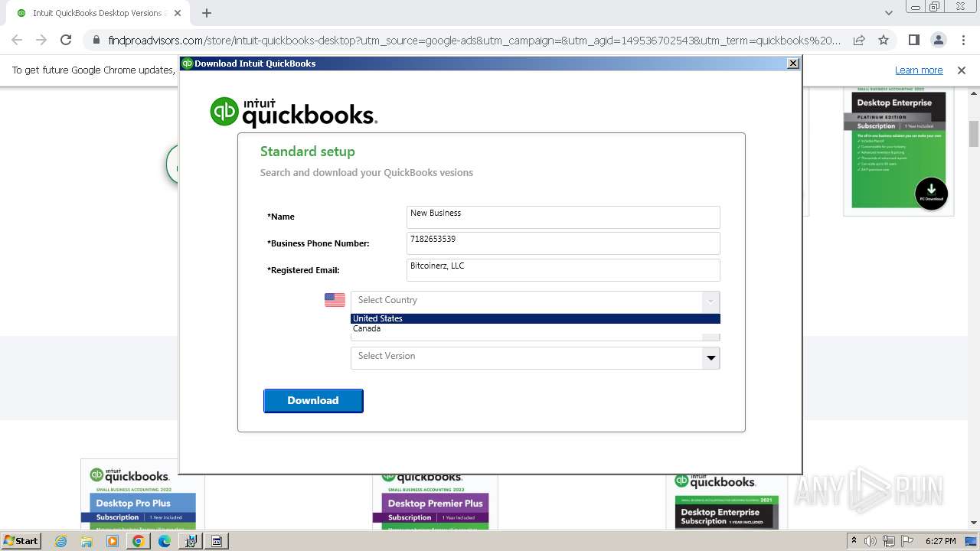Image resolution: width=980 pixels, height=551 pixels.
Task: Click the QuickBooks logo in the dialog
Action: pos(293,112)
